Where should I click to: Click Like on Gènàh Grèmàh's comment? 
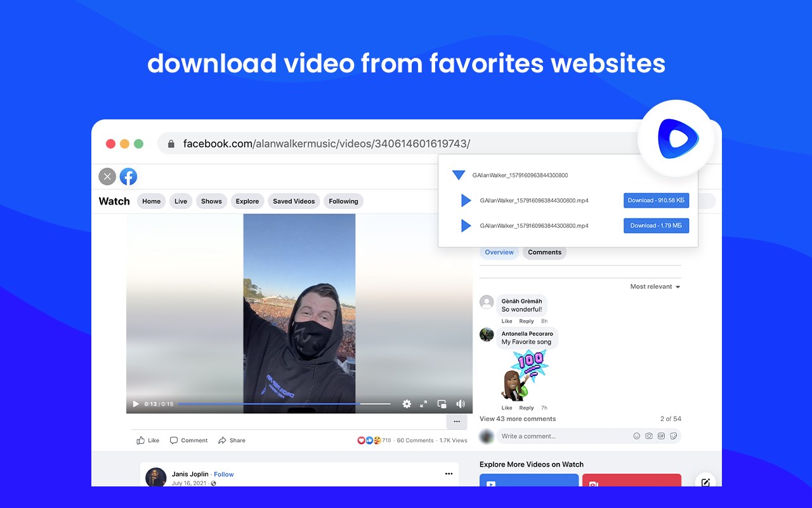coord(507,321)
